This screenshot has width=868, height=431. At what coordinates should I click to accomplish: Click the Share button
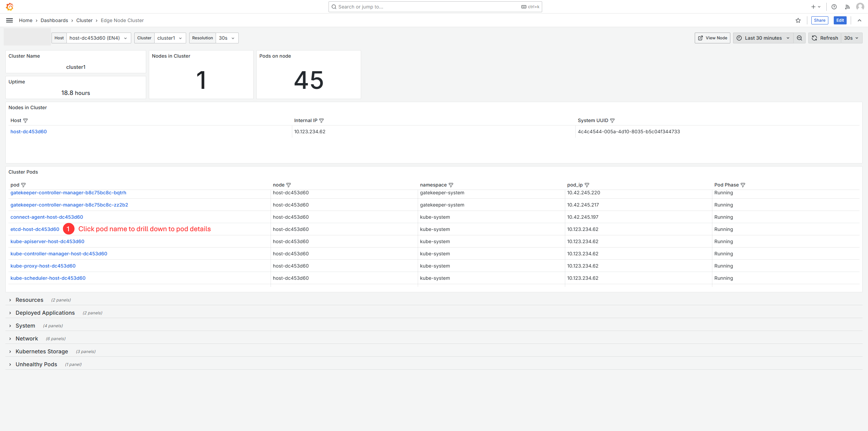click(x=820, y=20)
